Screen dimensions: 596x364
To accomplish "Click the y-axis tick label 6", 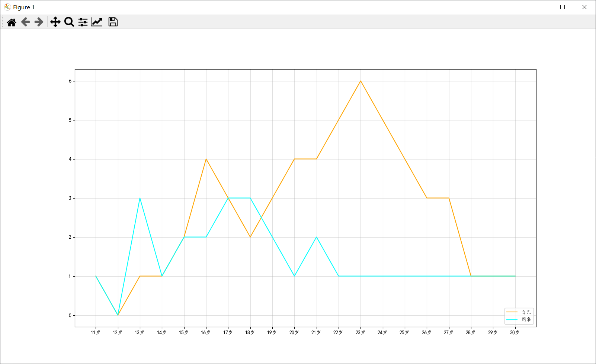I will (70, 81).
